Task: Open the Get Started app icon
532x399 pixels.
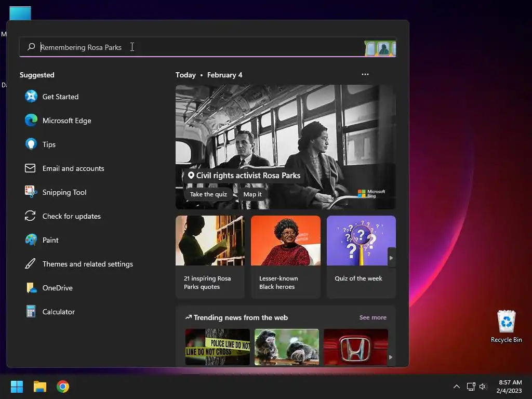Action: 31,96
